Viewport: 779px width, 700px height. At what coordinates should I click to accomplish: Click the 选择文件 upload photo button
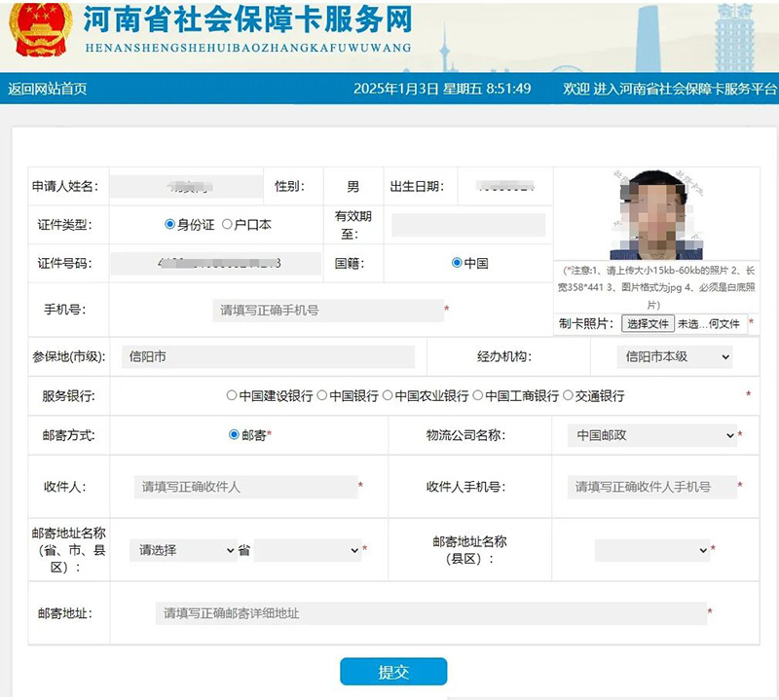[648, 323]
